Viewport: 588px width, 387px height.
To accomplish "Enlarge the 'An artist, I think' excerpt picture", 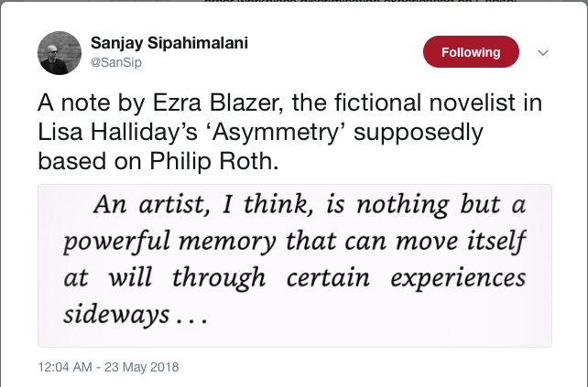I will click(x=294, y=265).
